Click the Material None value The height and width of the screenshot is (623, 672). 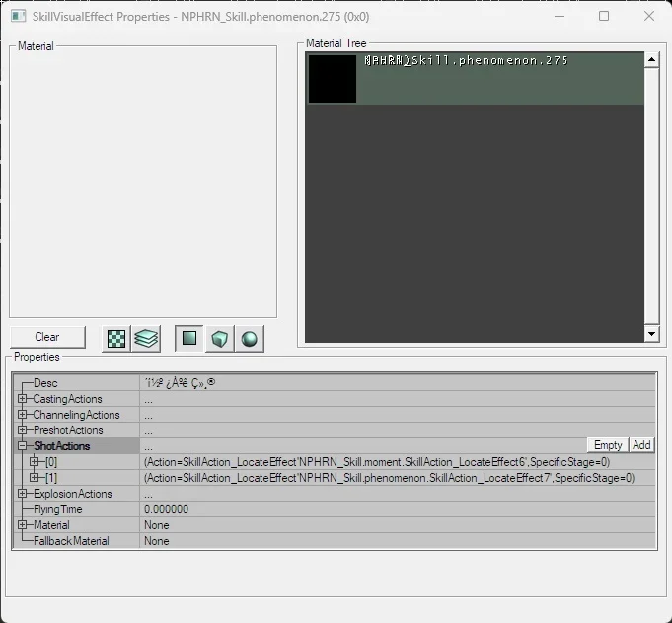pos(157,525)
